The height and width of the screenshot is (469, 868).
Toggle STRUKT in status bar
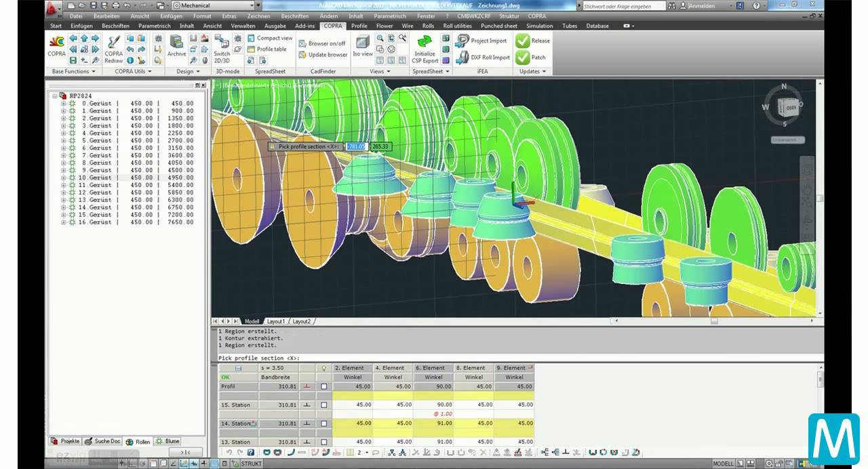(251, 464)
